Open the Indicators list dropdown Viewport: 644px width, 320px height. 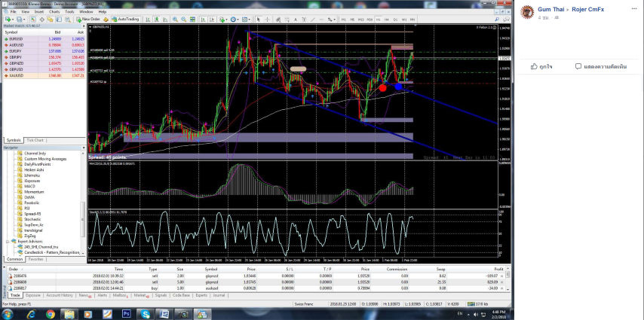tap(223, 19)
